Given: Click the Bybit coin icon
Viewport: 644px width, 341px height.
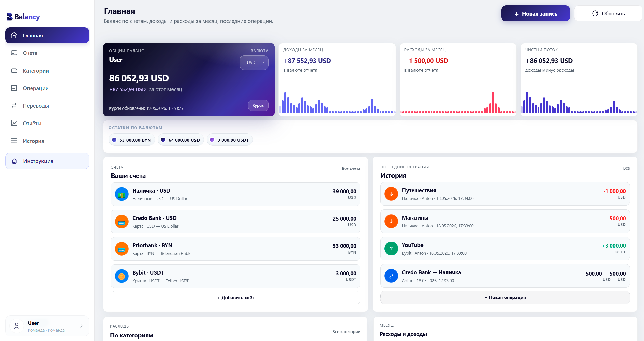Looking at the screenshot, I should tap(122, 276).
